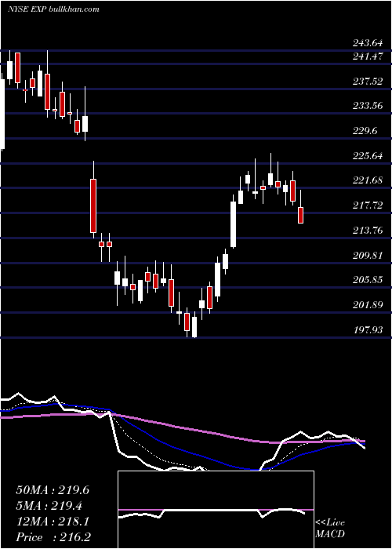Click the lowest white candle touching 197.93
This screenshot has height=549, width=392.
pyautogui.click(x=194, y=327)
